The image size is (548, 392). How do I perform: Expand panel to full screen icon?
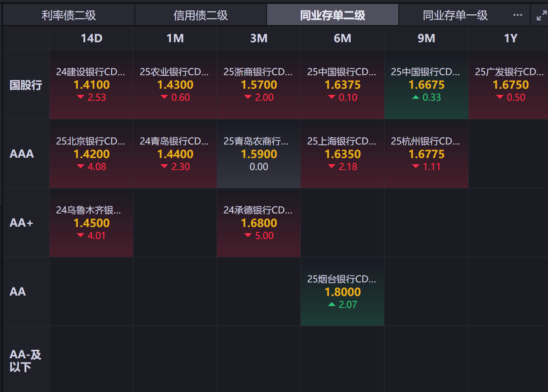click(541, 15)
